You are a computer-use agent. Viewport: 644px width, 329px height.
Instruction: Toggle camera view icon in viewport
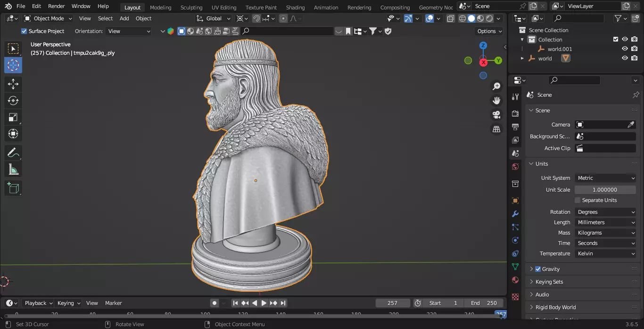(x=496, y=115)
